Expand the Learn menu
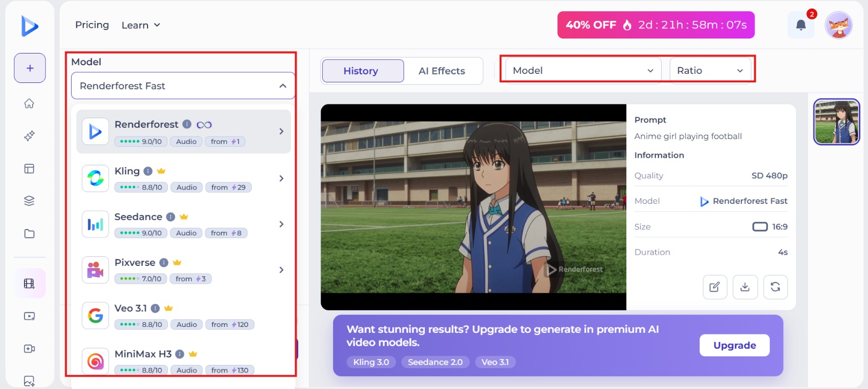 click(141, 25)
